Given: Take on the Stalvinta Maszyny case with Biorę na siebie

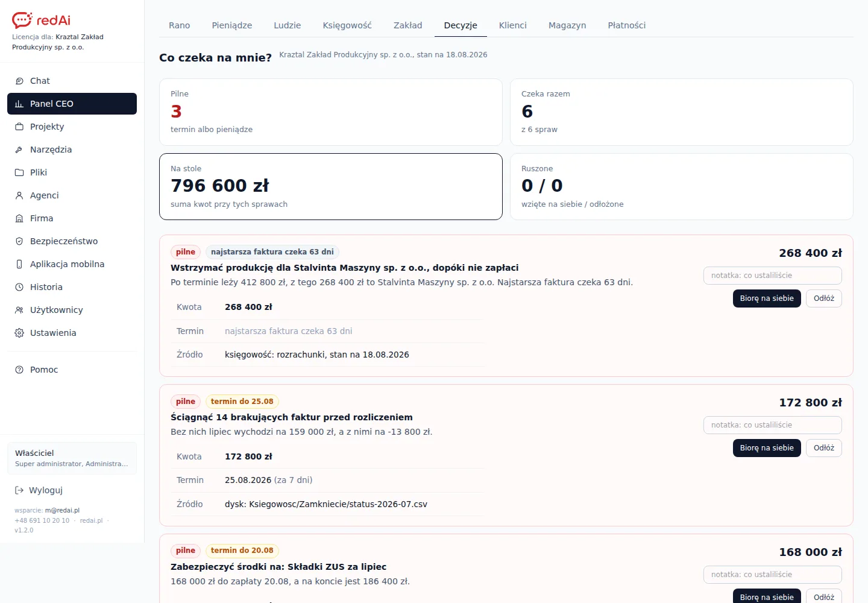Looking at the screenshot, I should point(767,298).
